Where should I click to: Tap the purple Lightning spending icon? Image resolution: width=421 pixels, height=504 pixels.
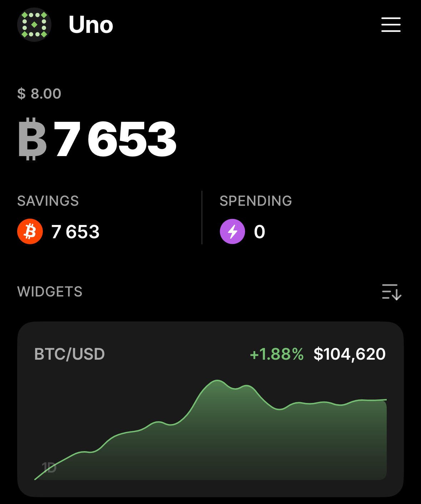tap(232, 231)
